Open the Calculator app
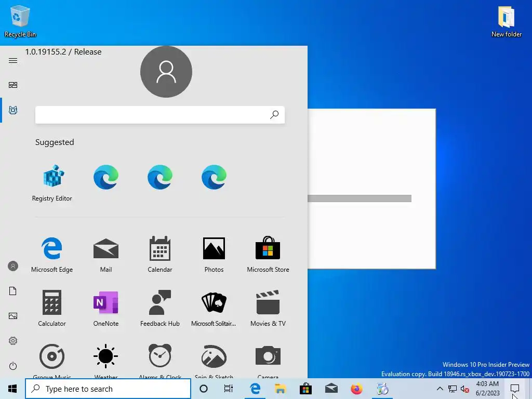Screen dimensions: 532x399 tap(52, 308)
